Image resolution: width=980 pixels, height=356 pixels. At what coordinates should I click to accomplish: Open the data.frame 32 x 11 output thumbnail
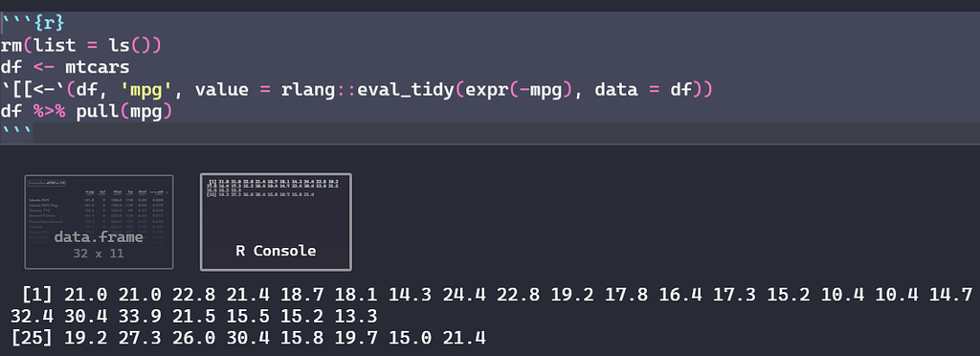pyautogui.click(x=99, y=222)
